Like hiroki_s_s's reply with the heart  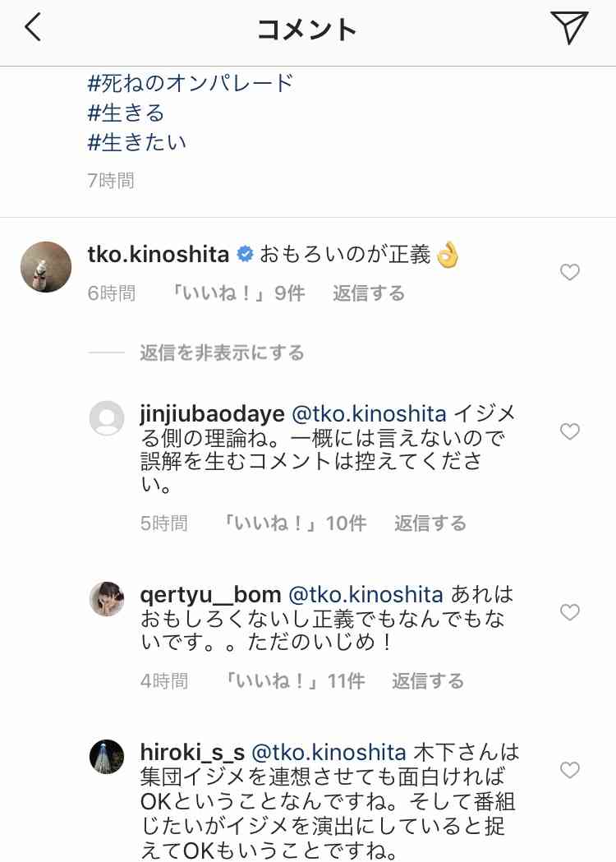tap(570, 770)
